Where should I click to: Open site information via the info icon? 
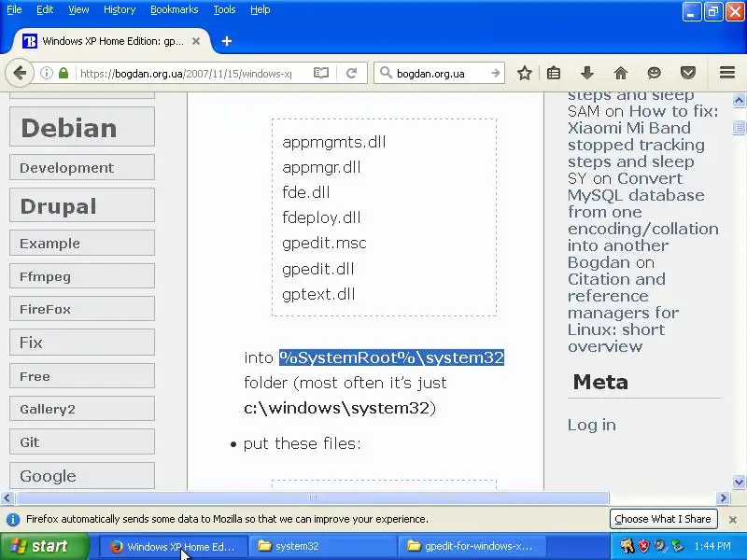[x=46, y=74]
